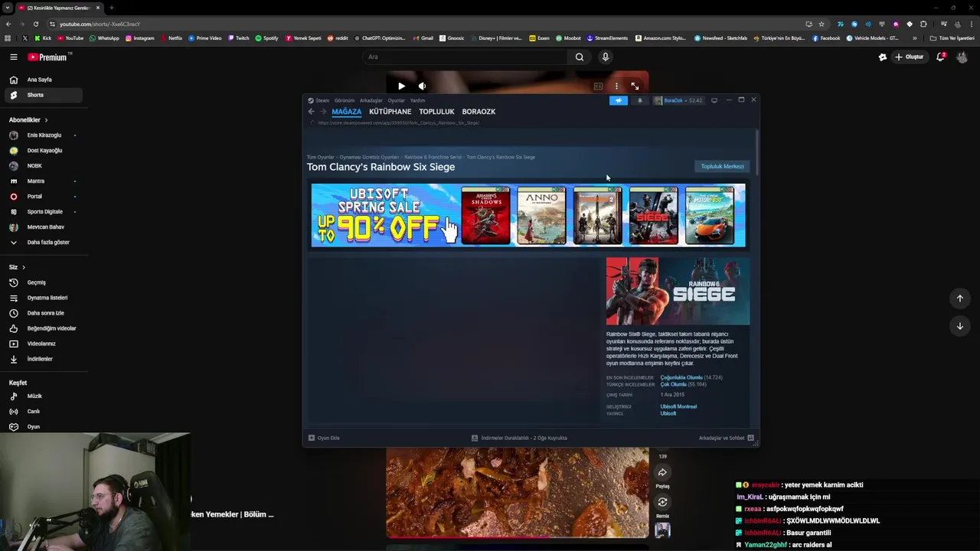Switch Steam to Big Picture mode icon
This screenshot has height=551, width=980.
pyautogui.click(x=714, y=100)
